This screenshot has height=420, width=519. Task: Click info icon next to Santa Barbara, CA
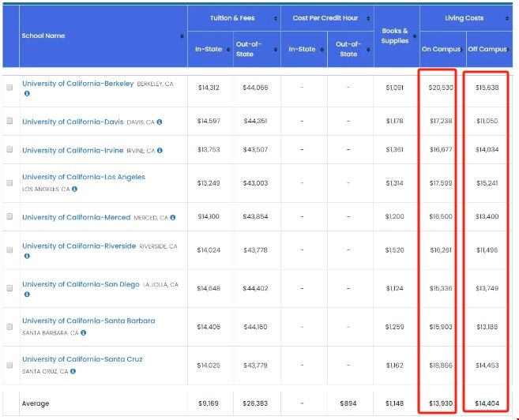(84, 332)
